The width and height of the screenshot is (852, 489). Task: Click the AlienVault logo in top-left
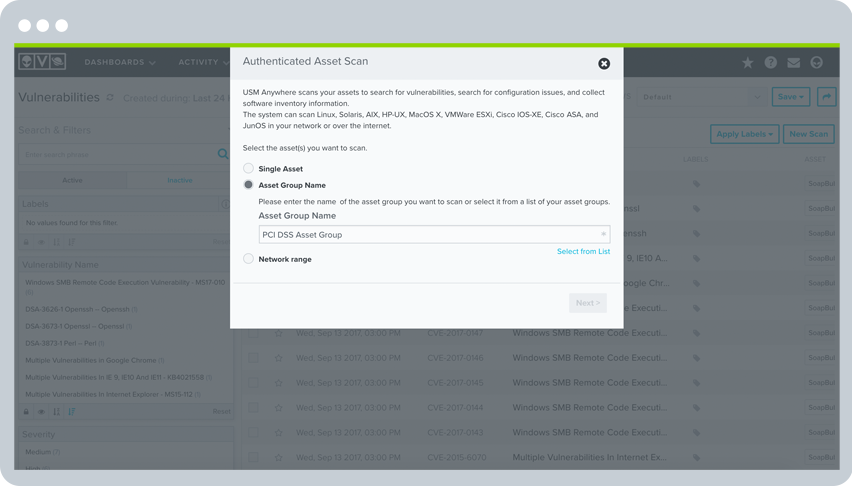[41, 62]
